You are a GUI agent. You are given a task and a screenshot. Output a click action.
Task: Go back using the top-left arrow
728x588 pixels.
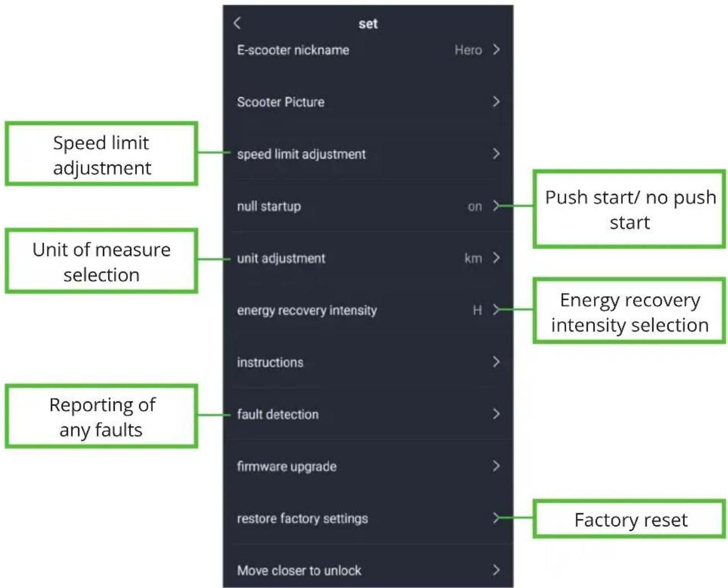(237, 23)
